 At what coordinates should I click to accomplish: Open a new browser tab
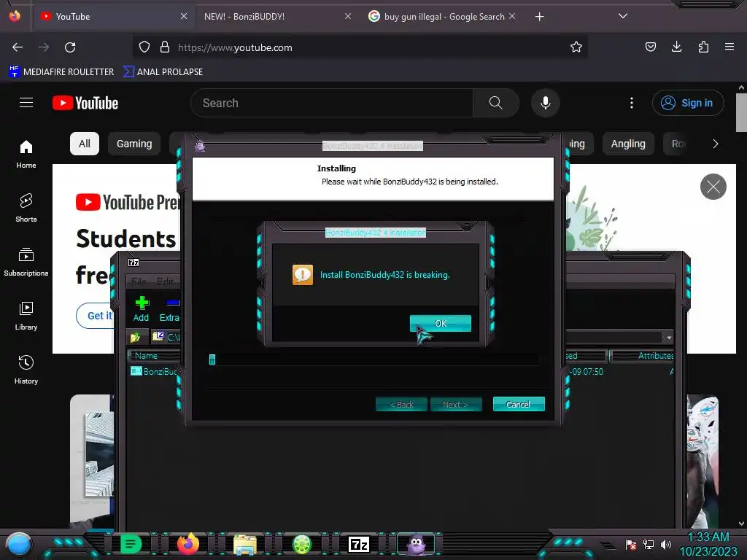(x=539, y=17)
